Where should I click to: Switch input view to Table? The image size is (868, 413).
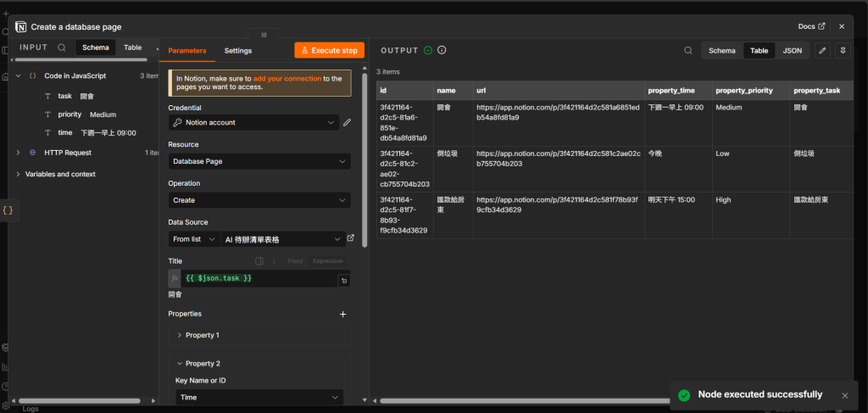click(x=133, y=47)
